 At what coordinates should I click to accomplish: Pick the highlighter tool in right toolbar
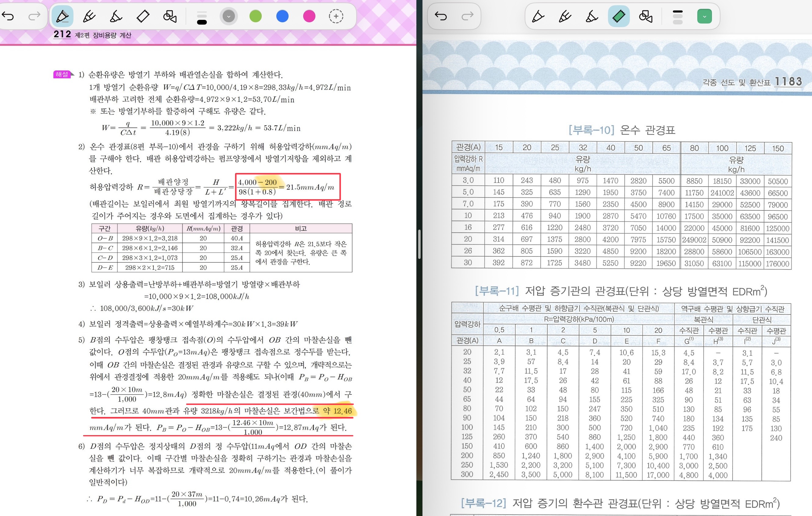tap(591, 16)
